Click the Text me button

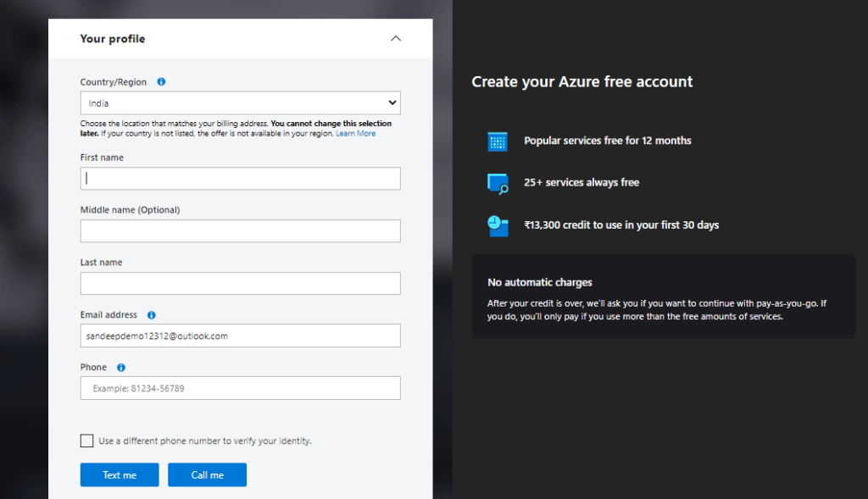pos(120,474)
